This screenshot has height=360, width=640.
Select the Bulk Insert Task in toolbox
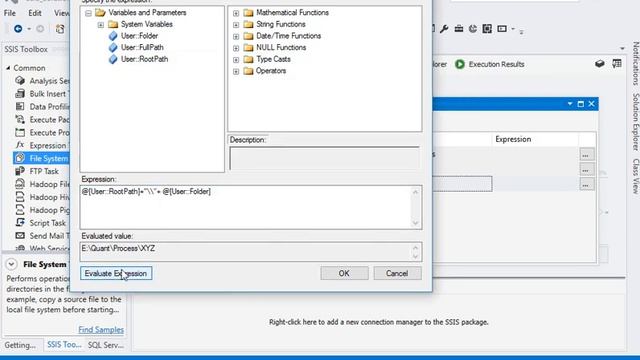pyautogui.click(x=42, y=94)
